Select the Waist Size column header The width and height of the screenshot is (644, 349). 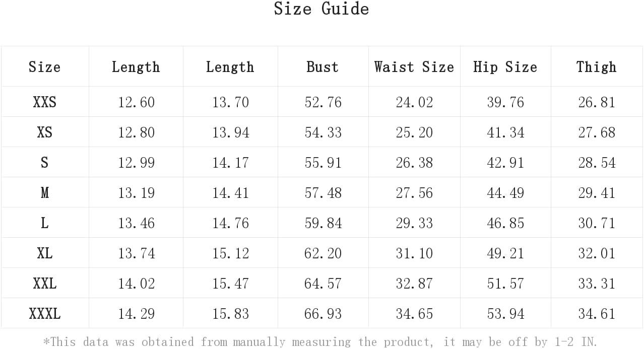[x=414, y=67]
